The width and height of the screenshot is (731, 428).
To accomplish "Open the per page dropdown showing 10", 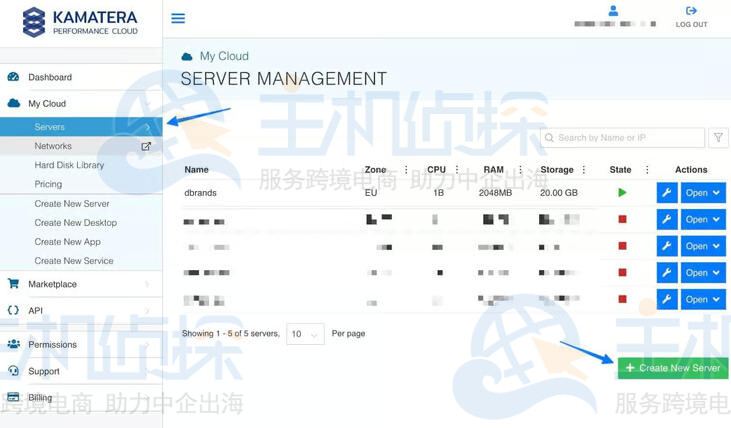I will (x=305, y=334).
